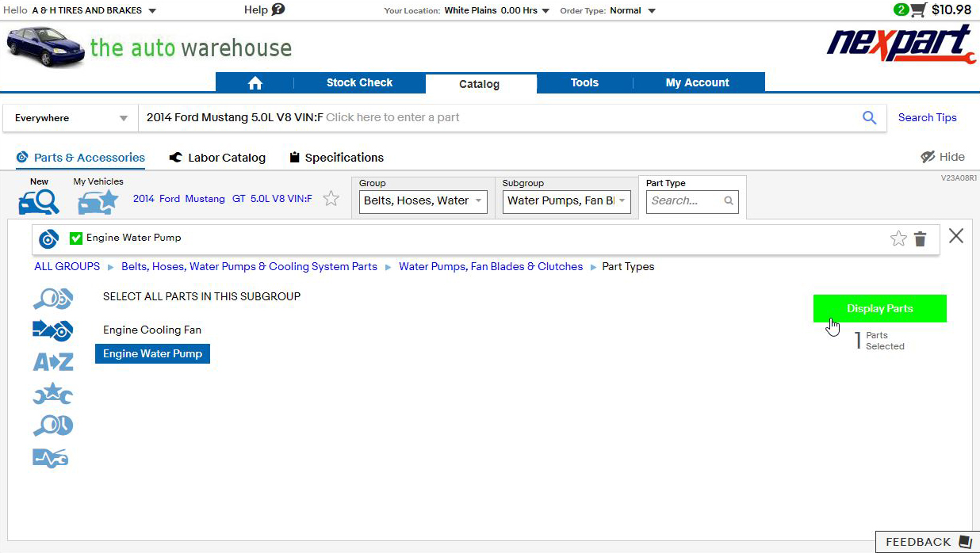Expand the White Plains location dropdown
This screenshot has height=553, width=980.
click(546, 11)
